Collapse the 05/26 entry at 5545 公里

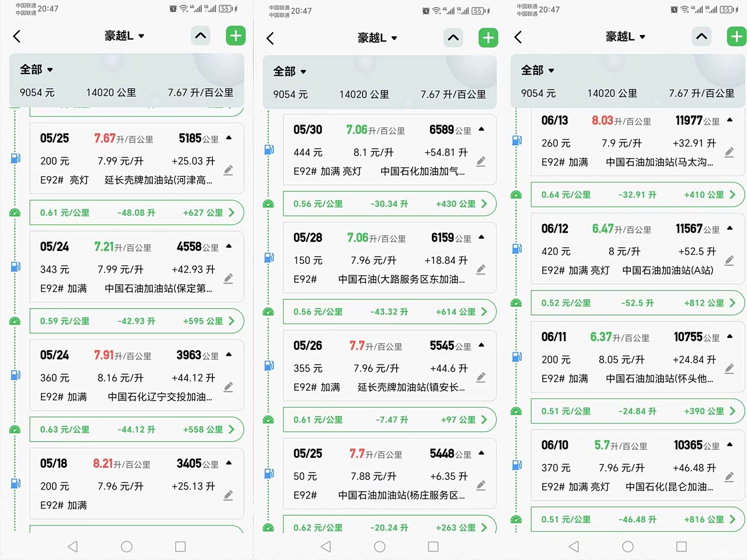tap(481, 345)
